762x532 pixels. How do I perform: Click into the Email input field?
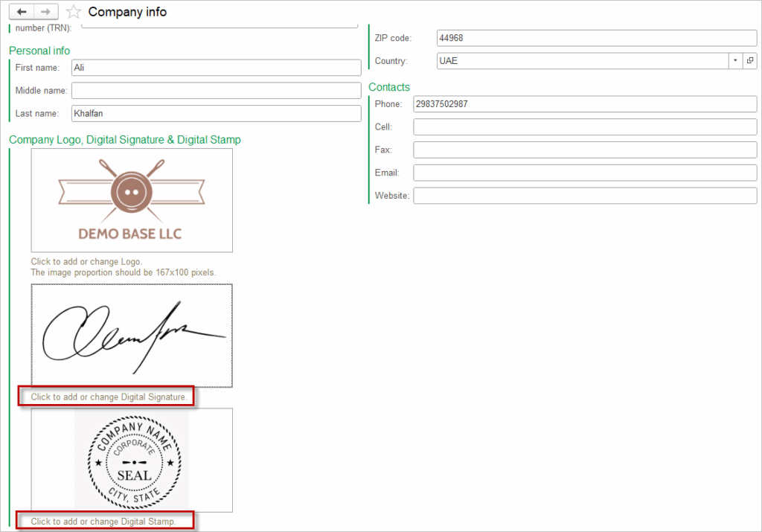(584, 173)
